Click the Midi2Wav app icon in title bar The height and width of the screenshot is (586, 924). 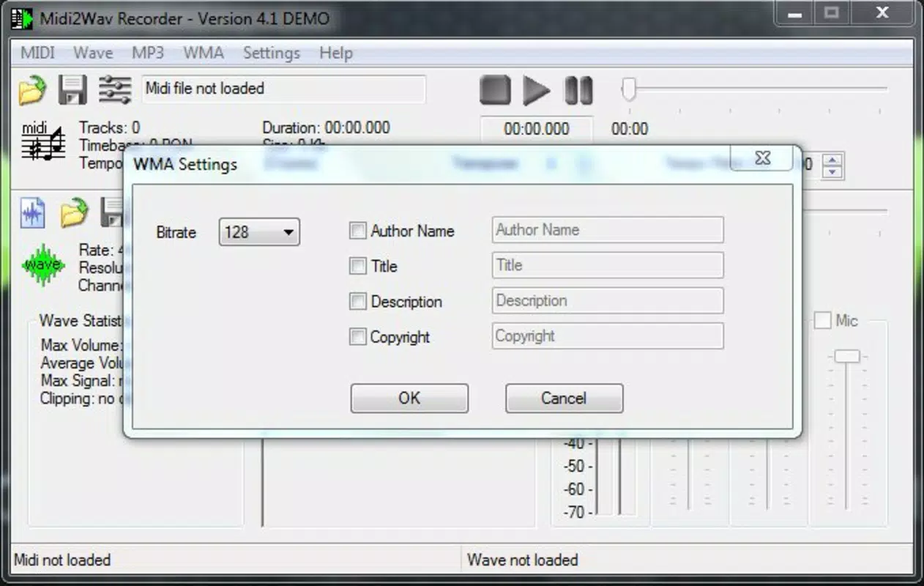[22, 18]
